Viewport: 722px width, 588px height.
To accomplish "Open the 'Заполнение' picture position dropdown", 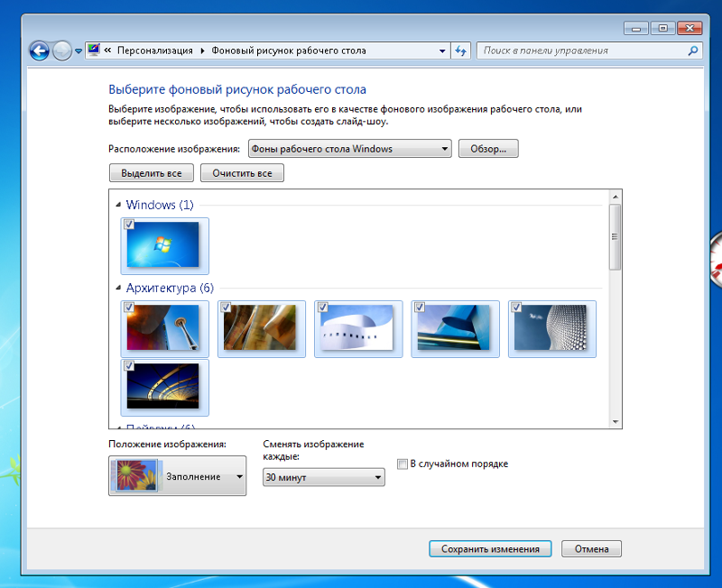I will tap(177, 476).
